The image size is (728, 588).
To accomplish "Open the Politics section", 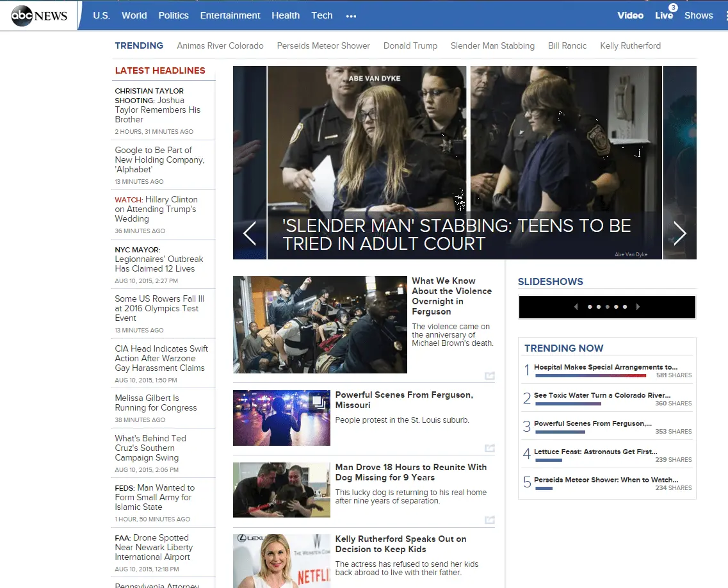I will pos(174,15).
